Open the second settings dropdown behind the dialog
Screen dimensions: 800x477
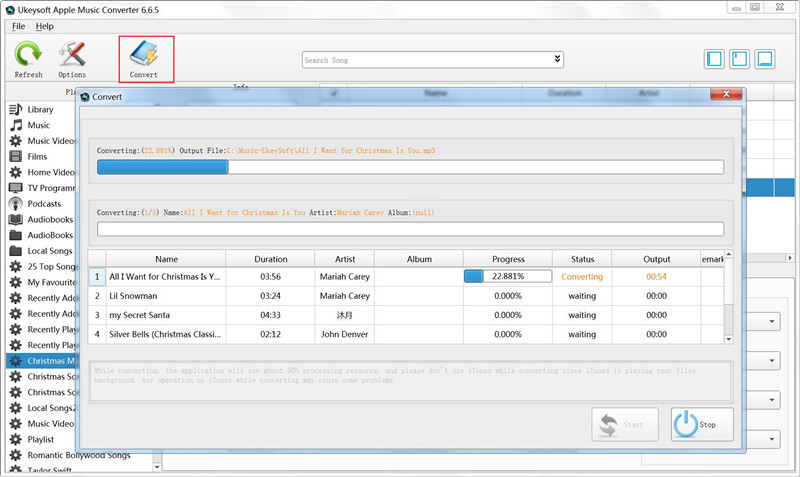(x=772, y=361)
